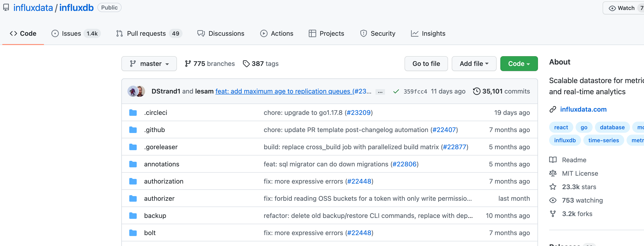Open the green Code dropdown
This screenshot has height=246, width=644.
pos(519,64)
